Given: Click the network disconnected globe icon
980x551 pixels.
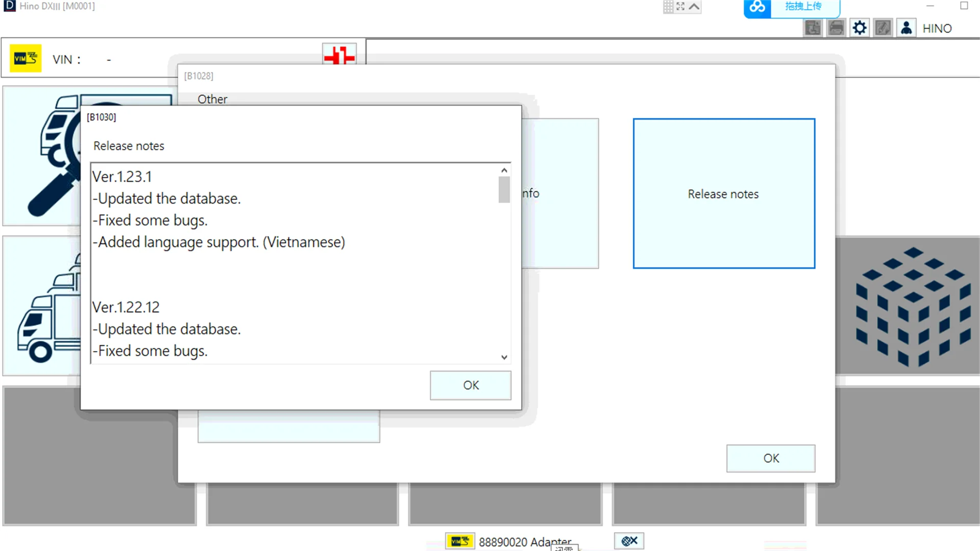Looking at the screenshot, I should pos(629,541).
